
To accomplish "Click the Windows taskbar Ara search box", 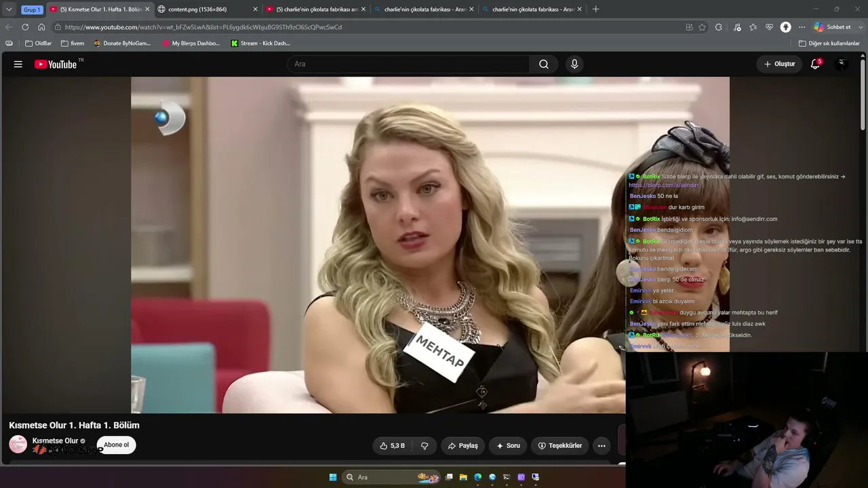I will click(391, 477).
